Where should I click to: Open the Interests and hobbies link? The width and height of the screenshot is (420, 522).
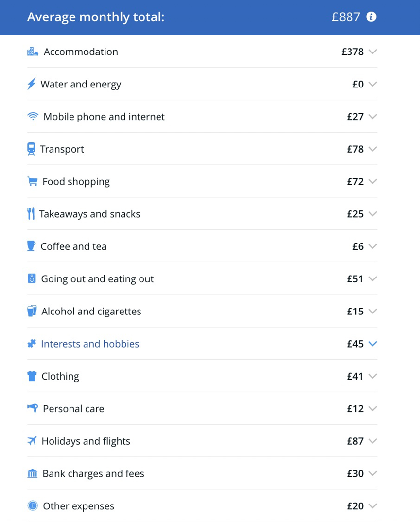tap(90, 344)
